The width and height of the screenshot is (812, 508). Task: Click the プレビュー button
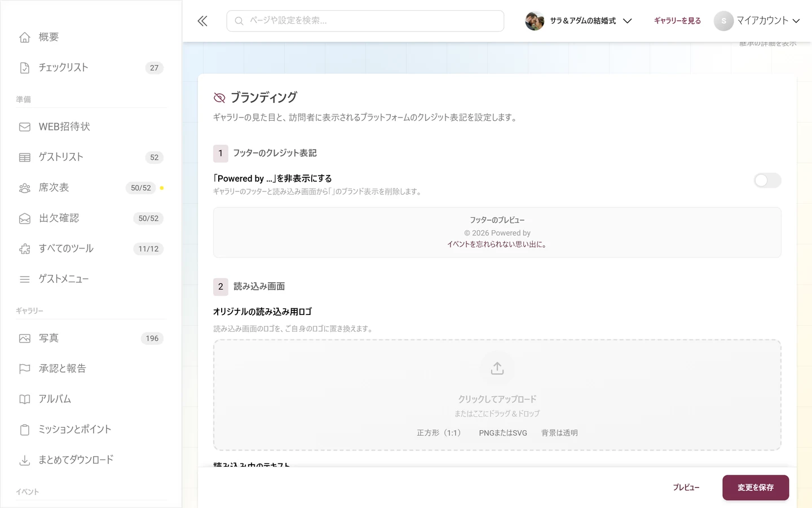point(686,488)
